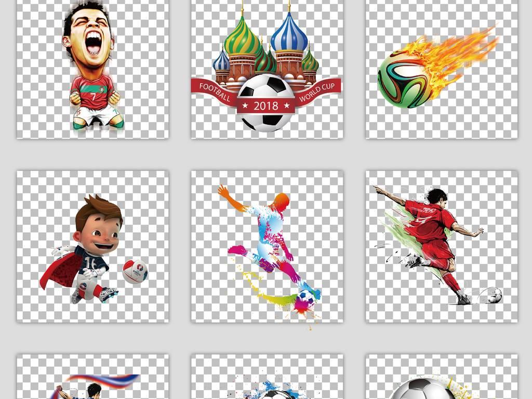Choose the blue paint splatter ball thumbnail
Viewport: 532px width, 399px height.
267,377
